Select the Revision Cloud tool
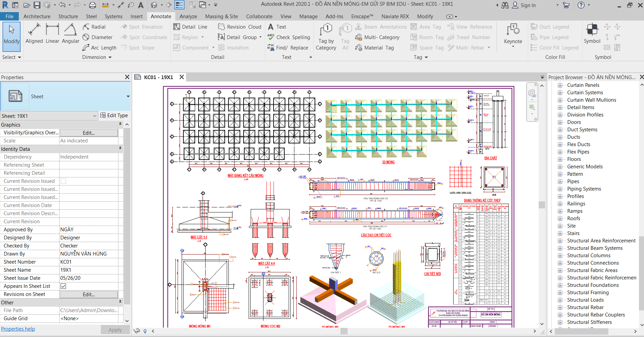Image resolution: width=644 pixels, height=337 pixels. coord(239,27)
